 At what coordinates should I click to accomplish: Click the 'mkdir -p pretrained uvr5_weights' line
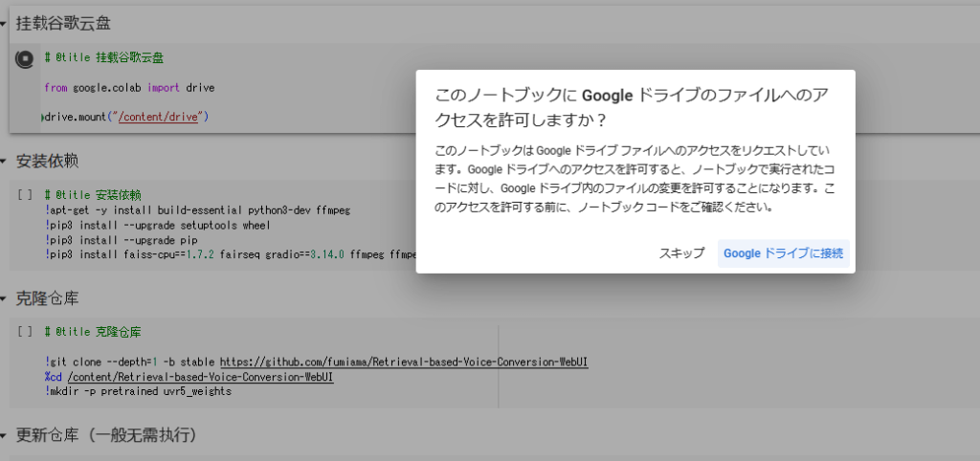tap(138, 392)
